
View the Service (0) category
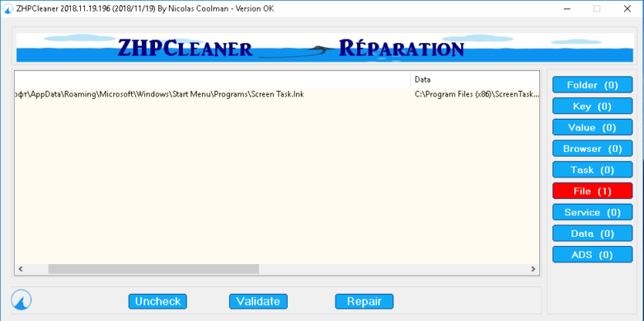tap(592, 212)
